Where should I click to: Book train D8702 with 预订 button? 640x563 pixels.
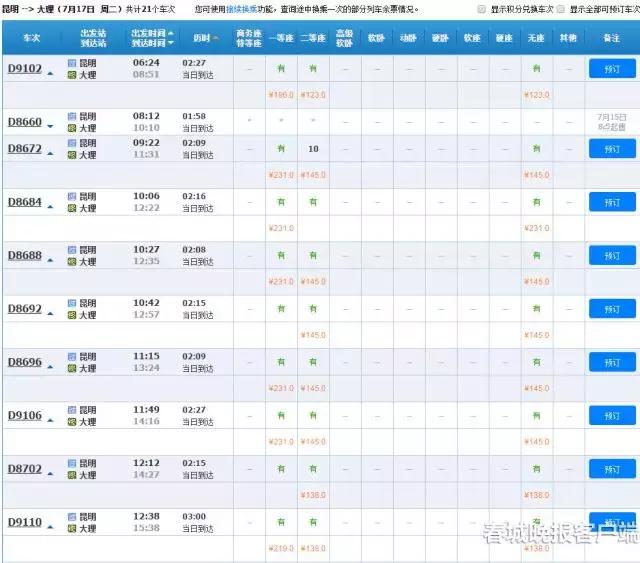pos(612,469)
